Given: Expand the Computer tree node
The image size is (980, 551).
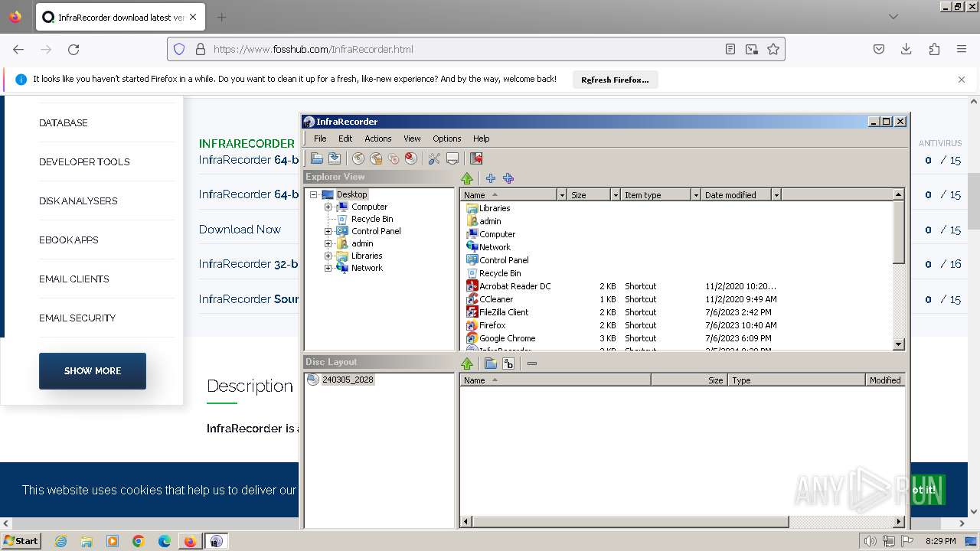Looking at the screenshot, I should [328, 207].
